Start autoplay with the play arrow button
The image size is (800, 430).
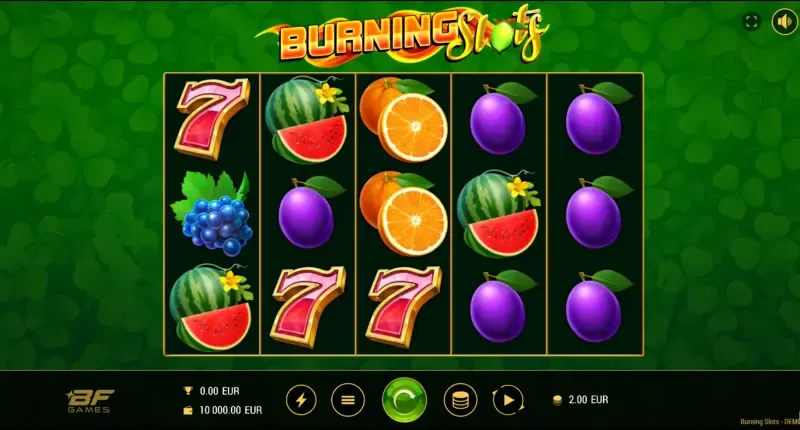tap(508, 400)
